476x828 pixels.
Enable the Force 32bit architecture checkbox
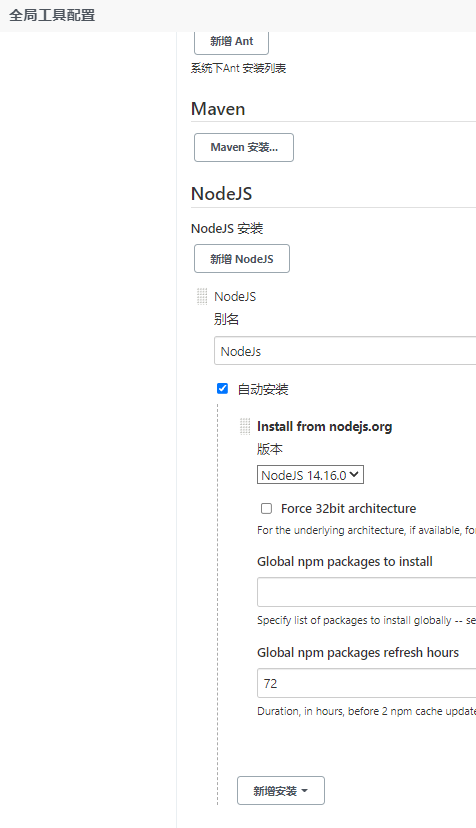pyautogui.click(x=266, y=508)
